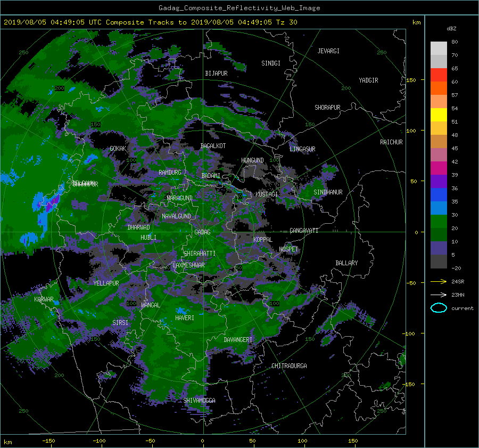Click the HANGAL city label
This screenshot has height=448, width=479.
point(150,305)
